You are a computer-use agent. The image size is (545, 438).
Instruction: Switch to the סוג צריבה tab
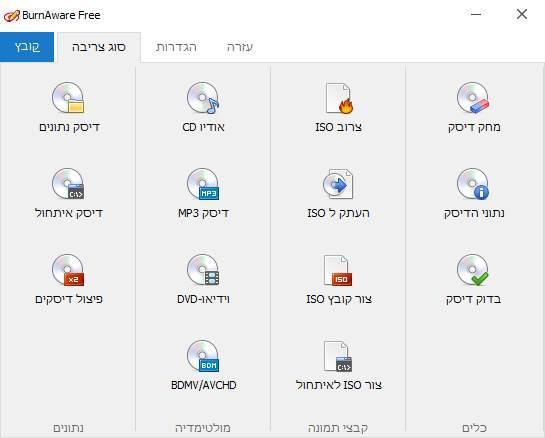pos(99,47)
